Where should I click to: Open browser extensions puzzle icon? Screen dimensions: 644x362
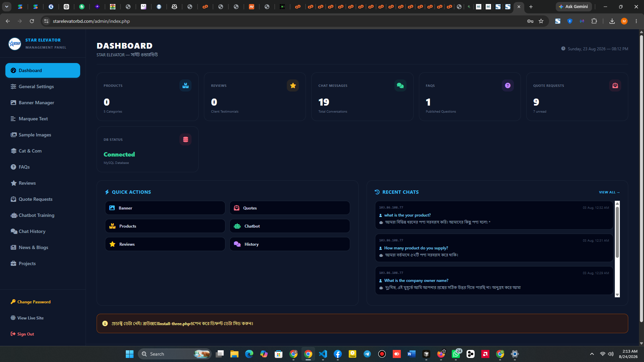pos(594,21)
